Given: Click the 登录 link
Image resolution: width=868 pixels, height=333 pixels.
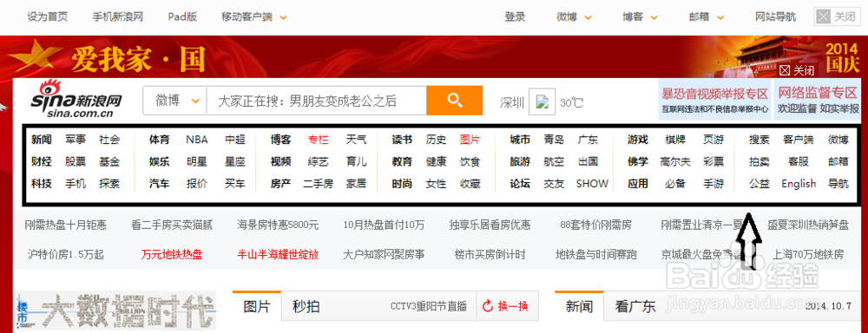Looking at the screenshot, I should 515,16.
